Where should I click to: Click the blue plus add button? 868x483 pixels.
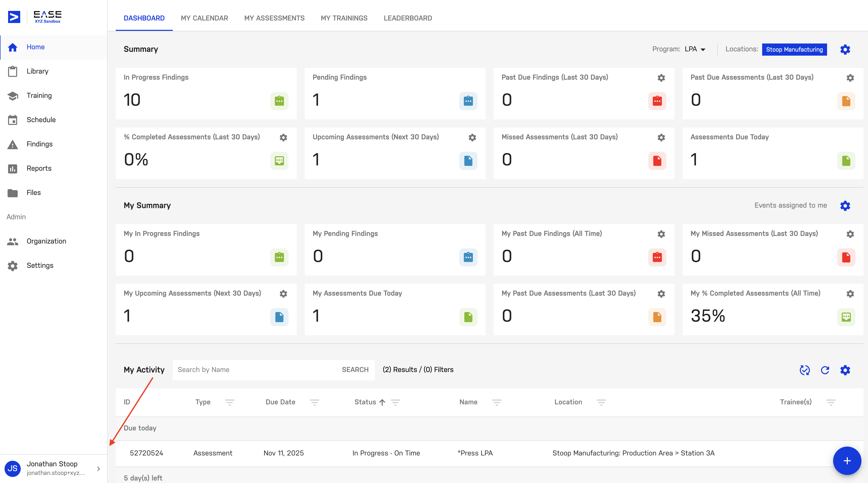coord(847,461)
